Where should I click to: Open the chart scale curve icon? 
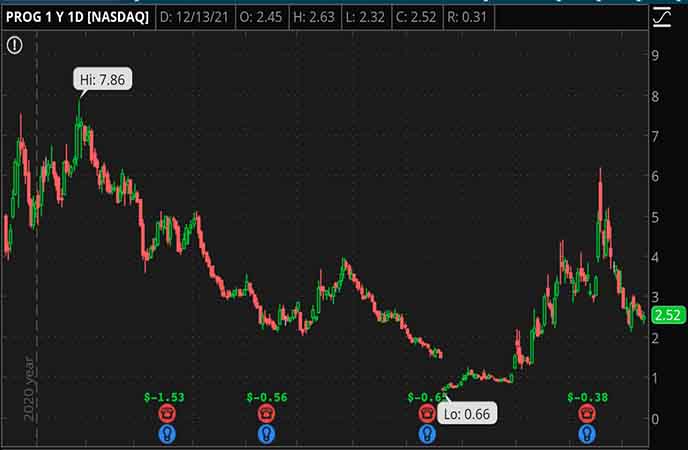[662, 18]
